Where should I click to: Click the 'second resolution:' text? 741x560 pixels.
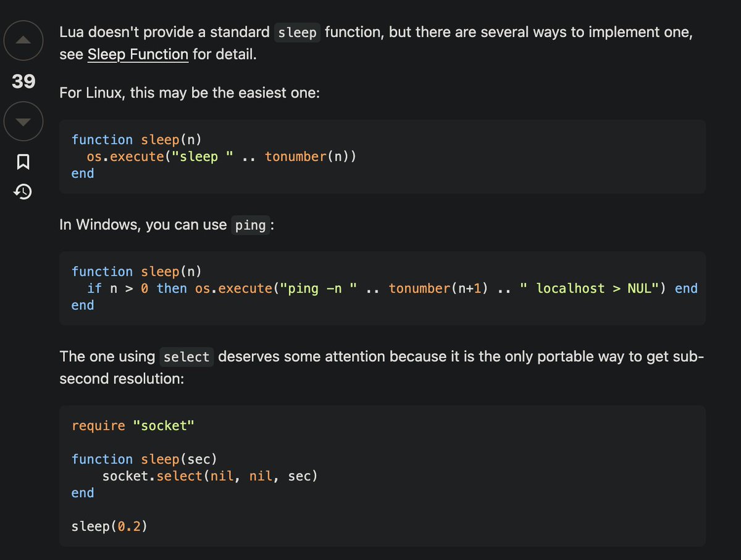[x=122, y=378]
